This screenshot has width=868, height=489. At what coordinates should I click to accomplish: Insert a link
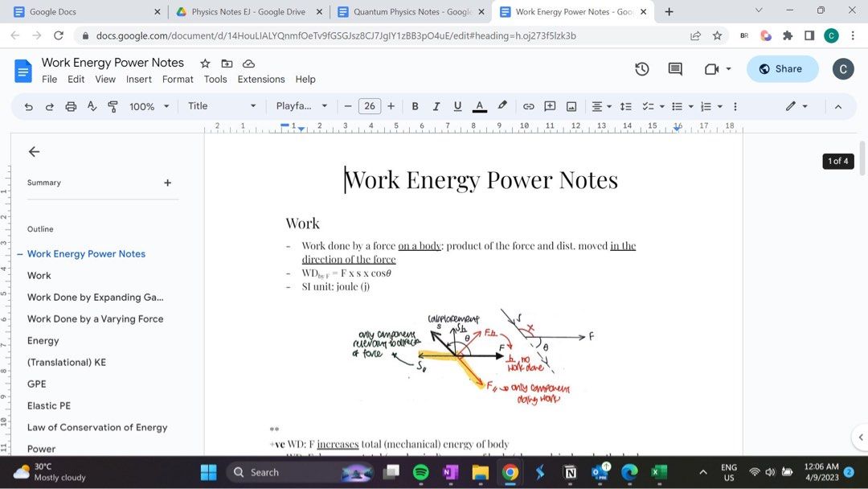click(x=529, y=105)
